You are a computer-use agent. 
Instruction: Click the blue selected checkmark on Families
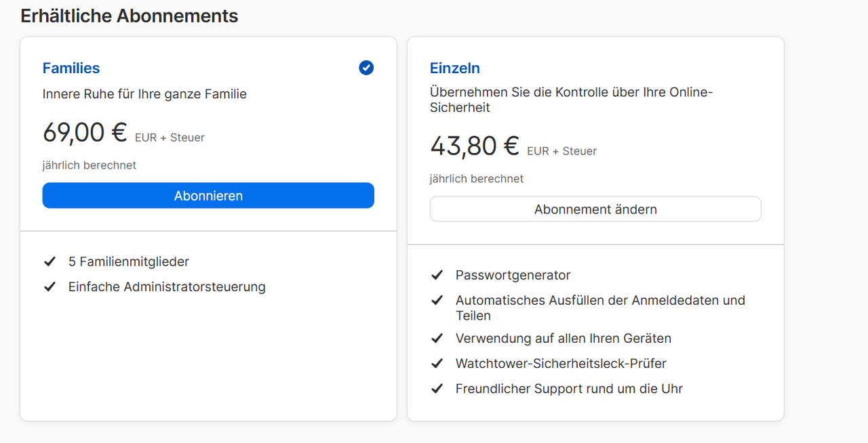tap(366, 68)
